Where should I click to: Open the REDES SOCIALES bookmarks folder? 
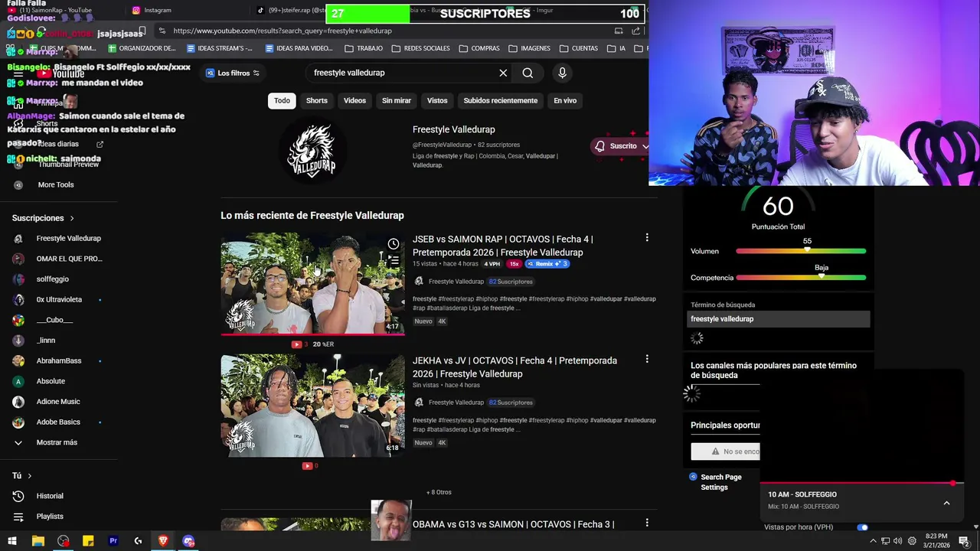420,48
